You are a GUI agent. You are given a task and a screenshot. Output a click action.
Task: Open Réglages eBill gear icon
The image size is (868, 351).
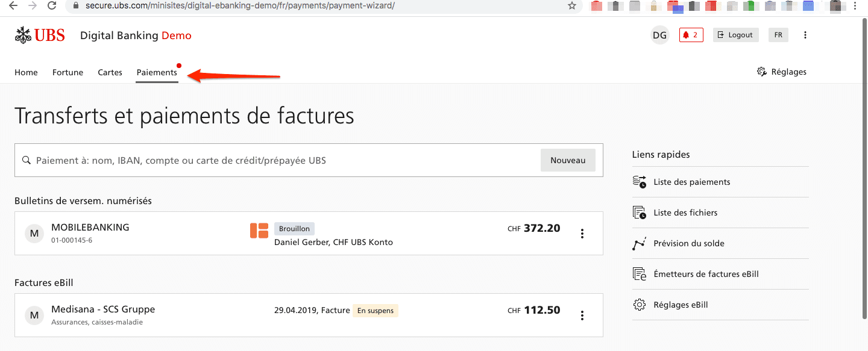640,305
